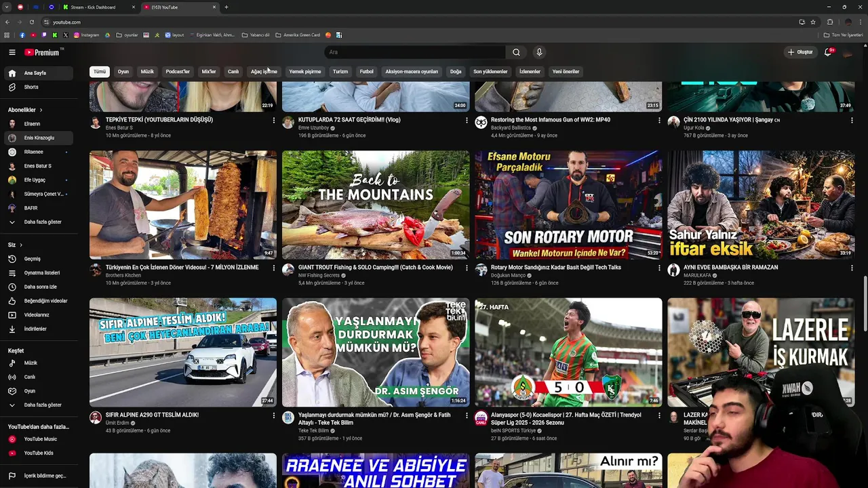Image resolution: width=868 pixels, height=488 pixels.
Task: Open a new browser tab
Action: [226, 7]
